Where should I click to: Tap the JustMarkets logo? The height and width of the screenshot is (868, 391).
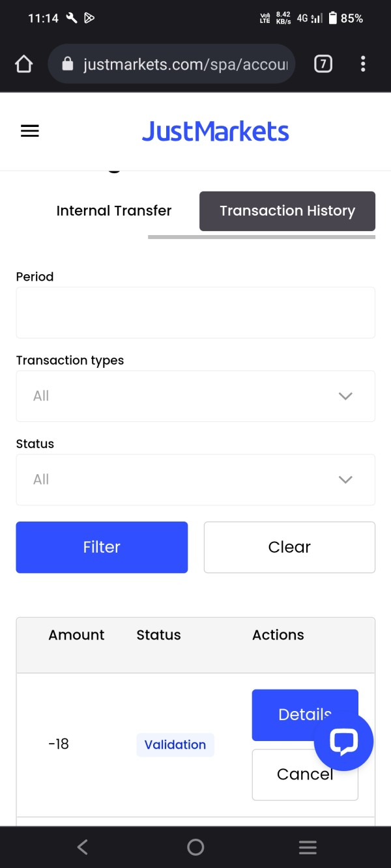[x=215, y=132]
